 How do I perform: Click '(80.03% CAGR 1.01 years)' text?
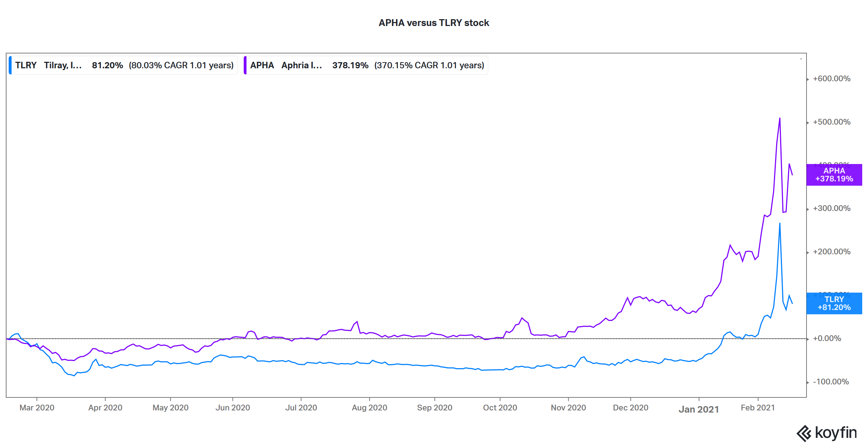tap(181, 65)
